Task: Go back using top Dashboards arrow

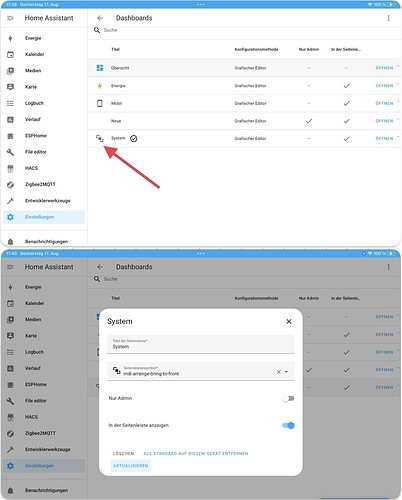Action: [100, 18]
